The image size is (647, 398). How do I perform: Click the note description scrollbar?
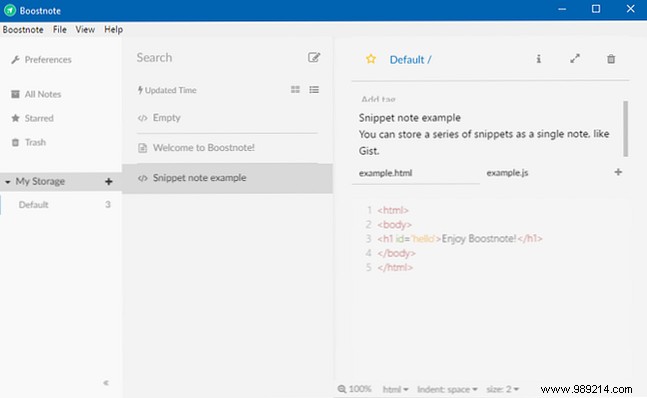click(x=626, y=129)
